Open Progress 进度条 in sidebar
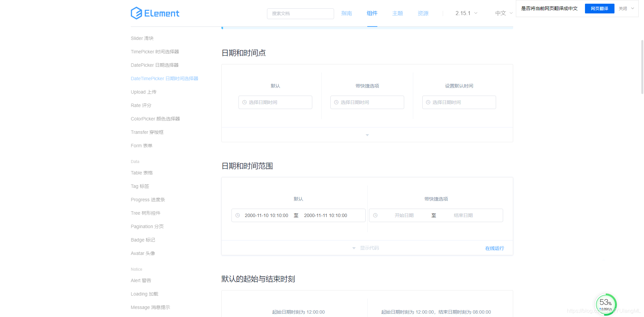644x317 pixels. 148,200
